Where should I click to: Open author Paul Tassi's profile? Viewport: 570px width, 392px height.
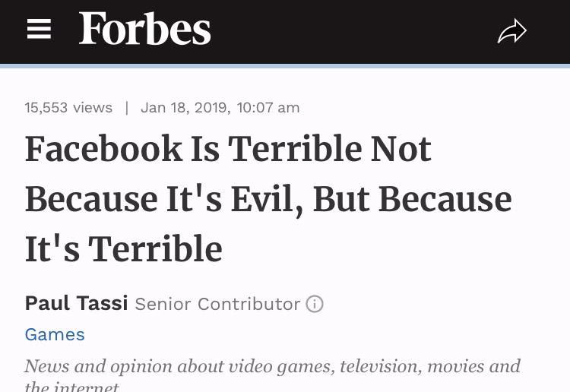click(76, 303)
